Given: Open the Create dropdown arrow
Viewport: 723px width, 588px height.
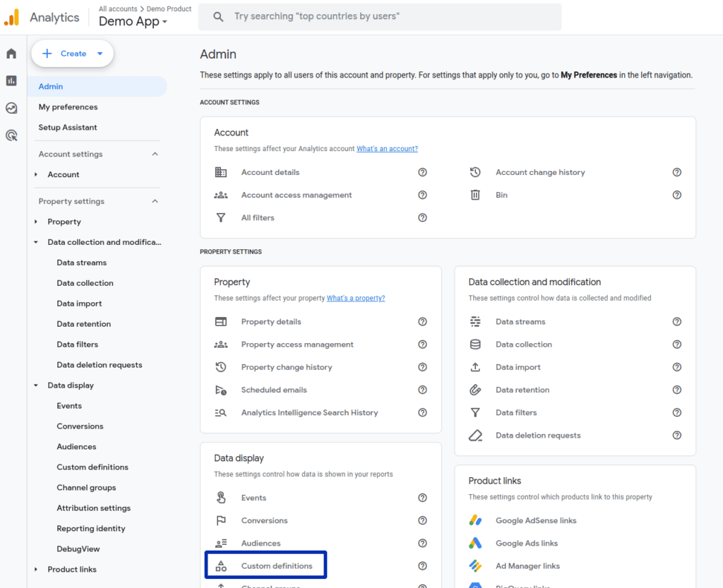Looking at the screenshot, I should 100,54.
